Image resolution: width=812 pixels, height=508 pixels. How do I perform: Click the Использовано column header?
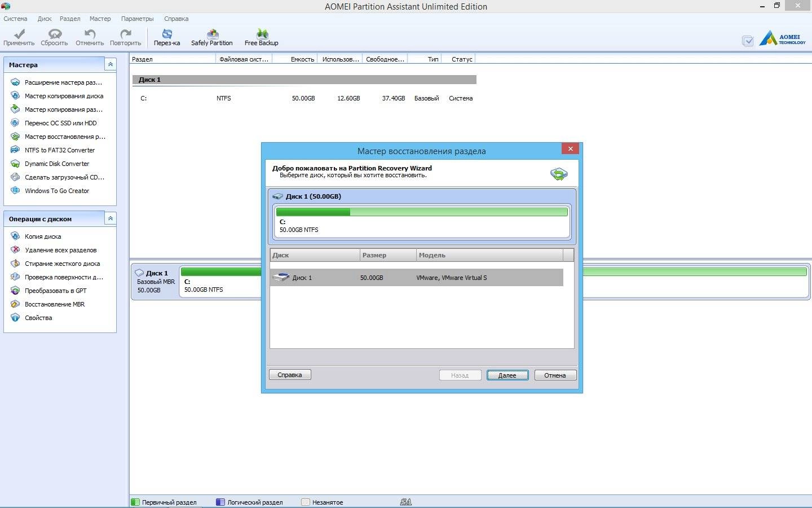pos(340,59)
